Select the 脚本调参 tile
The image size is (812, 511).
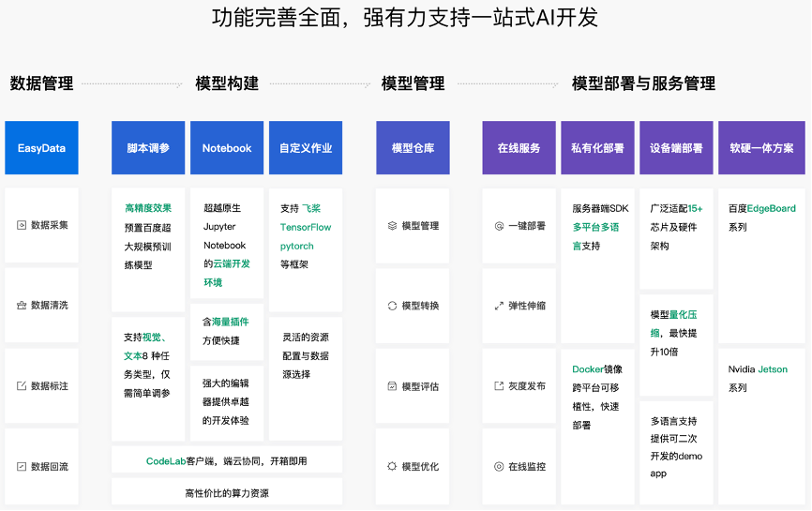148,147
